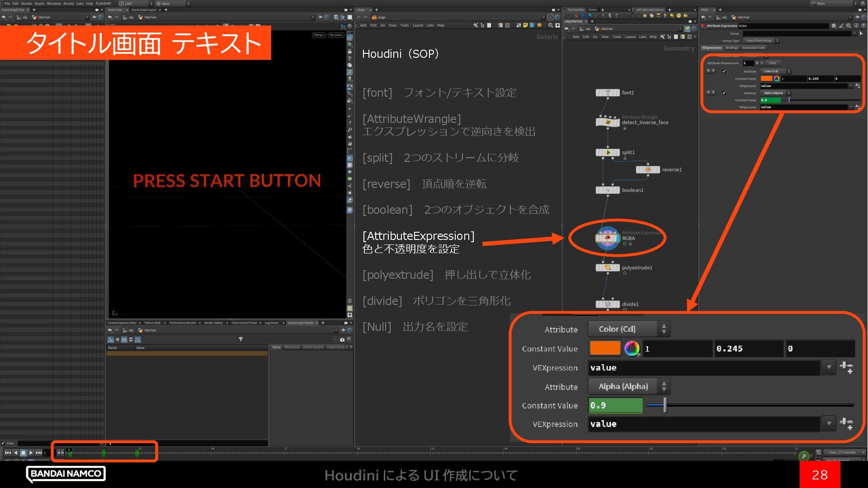Open the parameter gear settings menu
The height and width of the screenshot is (488, 868).
point(834,26)
